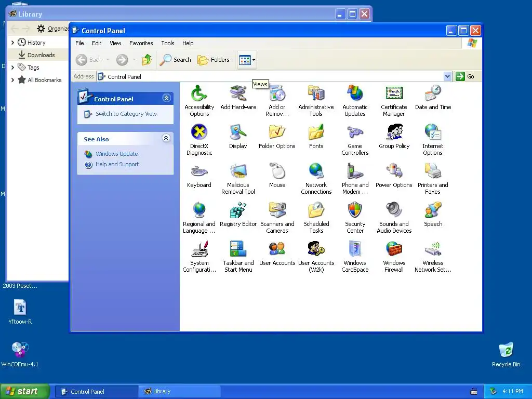Toggle the Folders toolbar button
532x399 pixels.
click(x=214, y=60)
